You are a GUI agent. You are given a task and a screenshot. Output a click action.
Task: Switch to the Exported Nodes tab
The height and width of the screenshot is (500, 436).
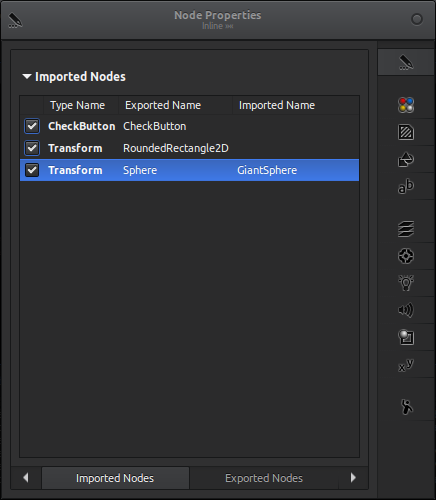pyautogui.click(x=264, y=478)
